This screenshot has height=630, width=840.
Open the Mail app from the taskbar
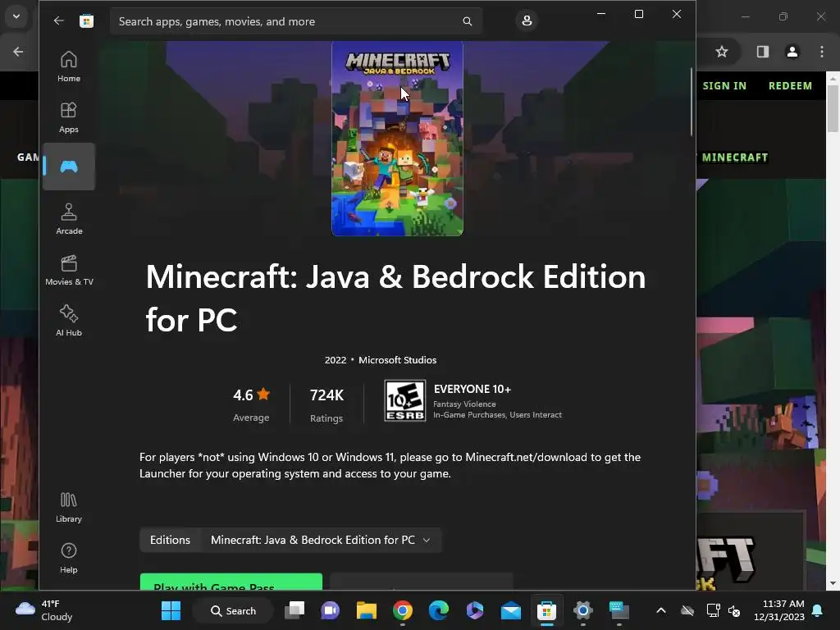click(x=510, y=610)
